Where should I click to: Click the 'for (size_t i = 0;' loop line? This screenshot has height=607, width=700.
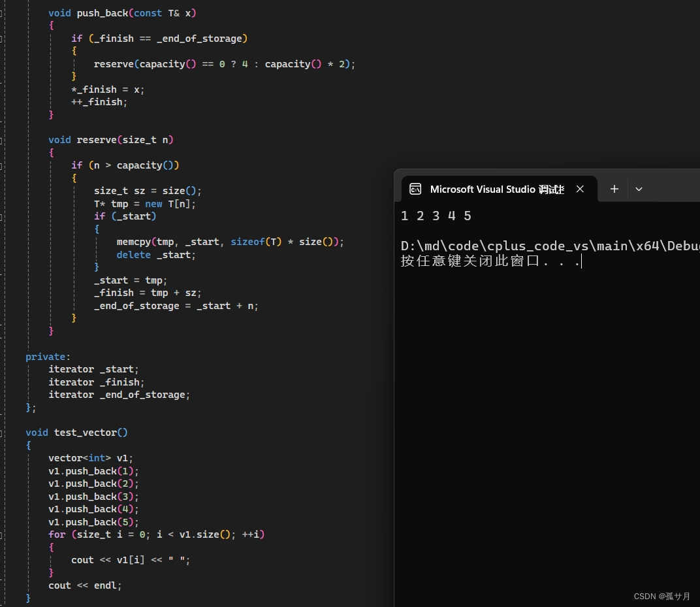156,534
